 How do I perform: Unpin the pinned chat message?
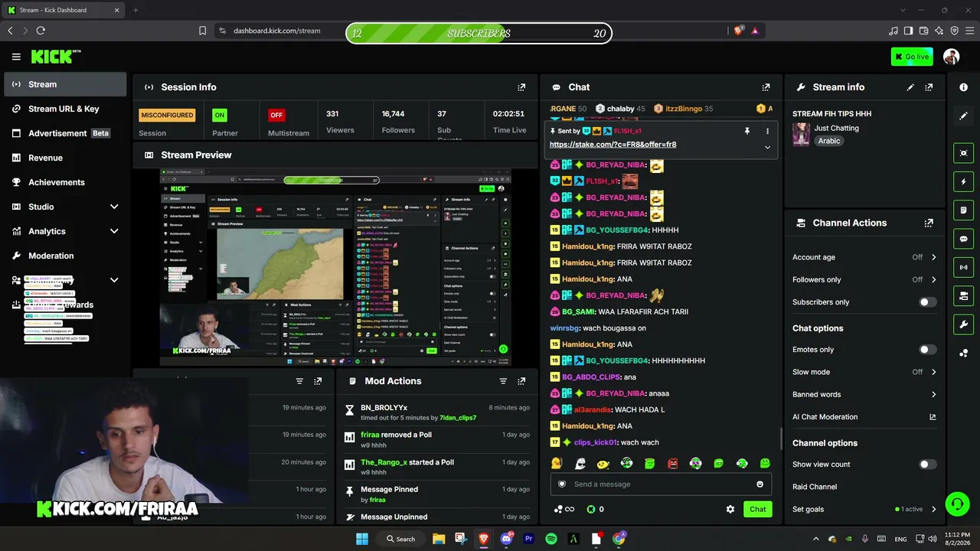point(747,131)
